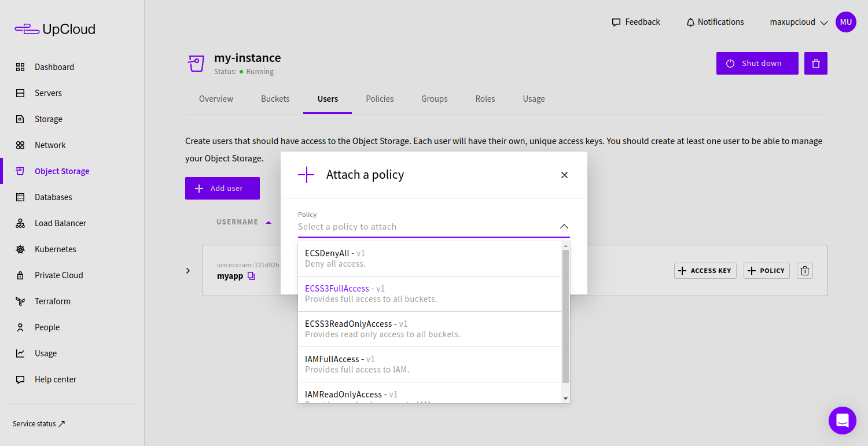Choose the IAMFullAccess policy option

[x=429, y=364]
